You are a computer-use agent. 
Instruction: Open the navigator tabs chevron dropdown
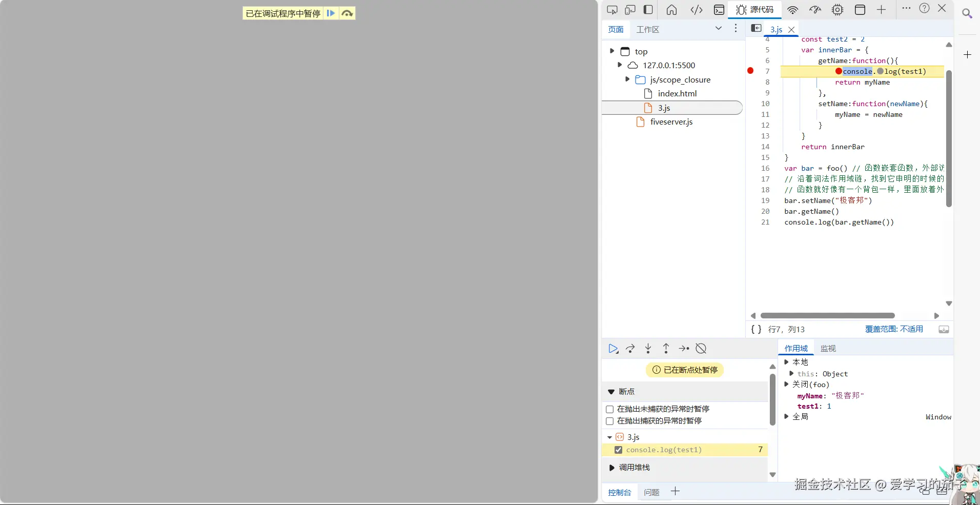click(719, 28)
